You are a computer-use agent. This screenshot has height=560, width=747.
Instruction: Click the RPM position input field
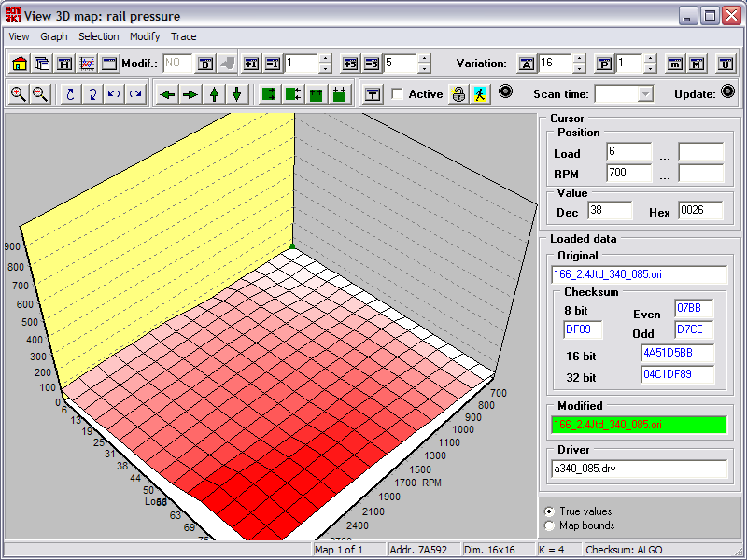(x=628, y=173)
